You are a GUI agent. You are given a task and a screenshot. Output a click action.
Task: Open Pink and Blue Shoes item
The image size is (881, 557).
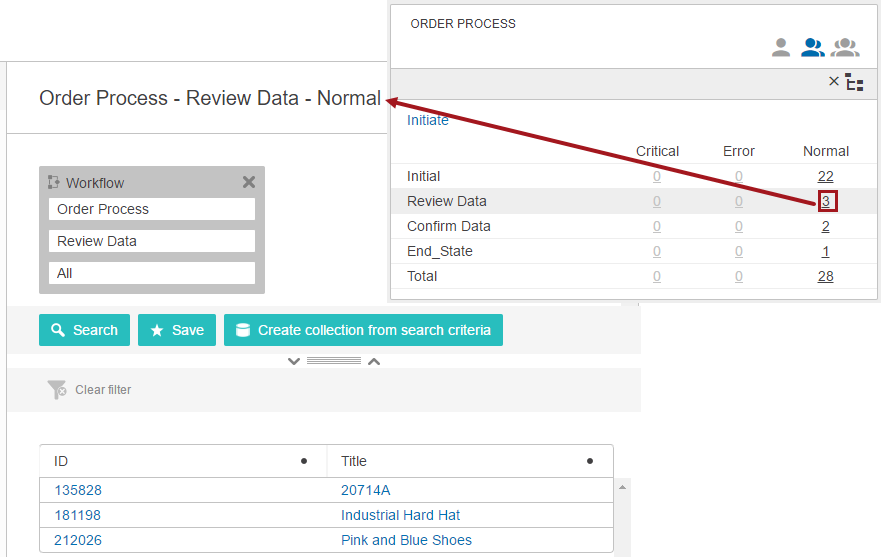[406, 540]
